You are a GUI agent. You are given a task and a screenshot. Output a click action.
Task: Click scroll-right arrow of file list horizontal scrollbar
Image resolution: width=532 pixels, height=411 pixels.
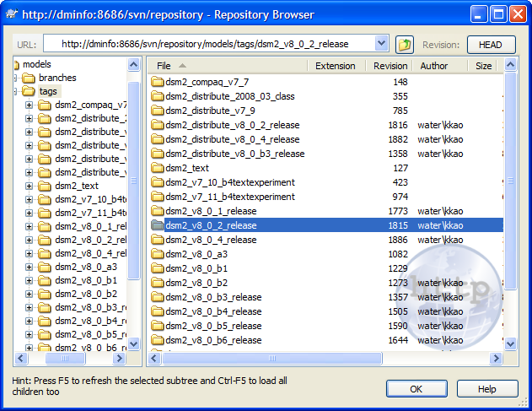click(x=496, y=358)
